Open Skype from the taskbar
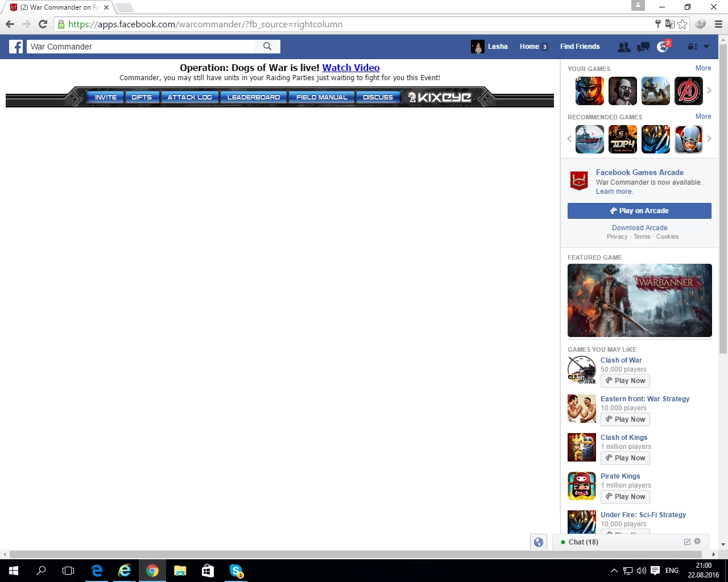Screen dimensions: 728x582 coord(236,571)
